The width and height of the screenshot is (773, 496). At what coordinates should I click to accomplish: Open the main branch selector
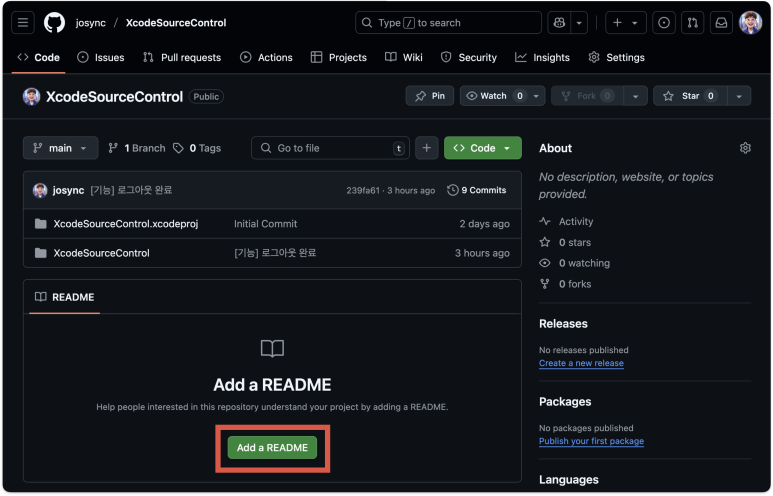tap(60, 148)
